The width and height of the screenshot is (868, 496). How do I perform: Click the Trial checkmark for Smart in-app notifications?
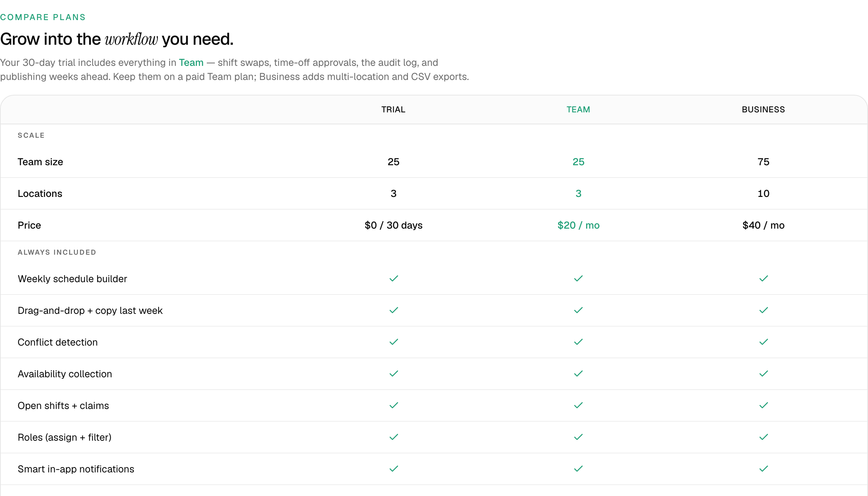393,469
